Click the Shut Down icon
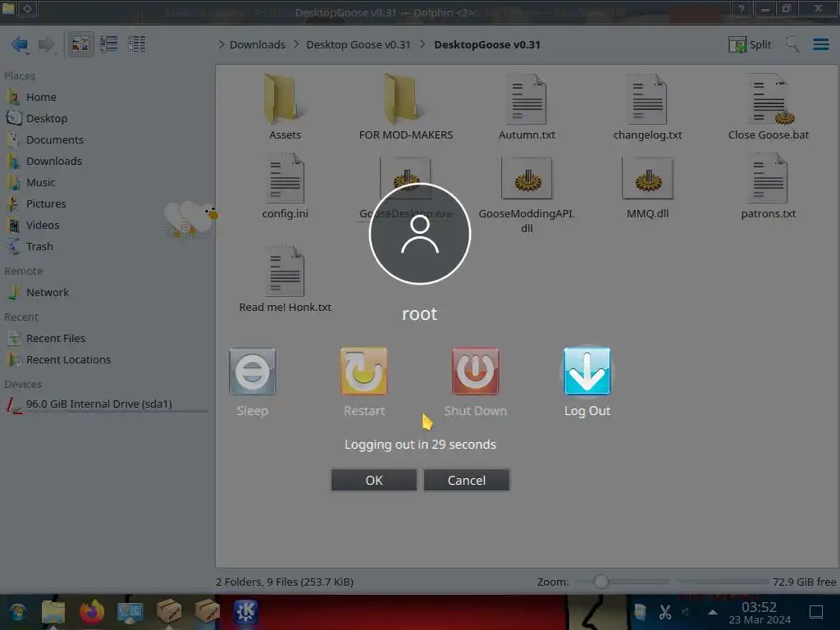Viewport: 840px width, 630px height. click(x=475, y=372)
